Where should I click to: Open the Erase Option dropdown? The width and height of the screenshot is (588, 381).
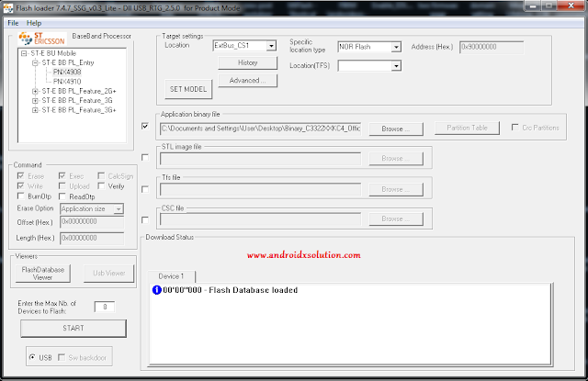point(119,209)
